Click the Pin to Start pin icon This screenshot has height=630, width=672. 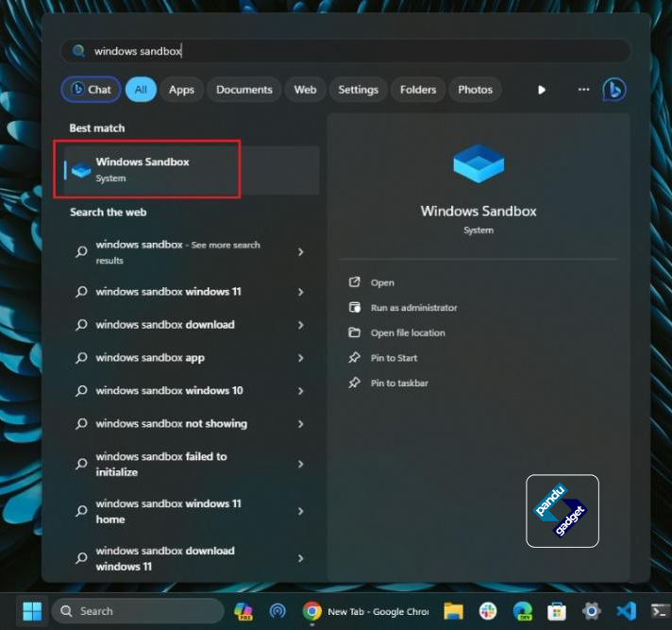(x=355, y=357)
